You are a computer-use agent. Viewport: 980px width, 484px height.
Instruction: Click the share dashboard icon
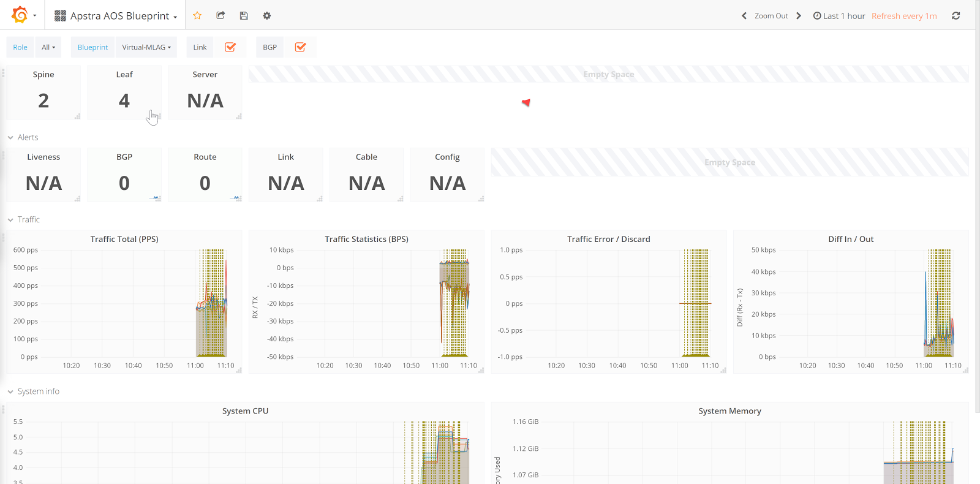click(221, 15)
